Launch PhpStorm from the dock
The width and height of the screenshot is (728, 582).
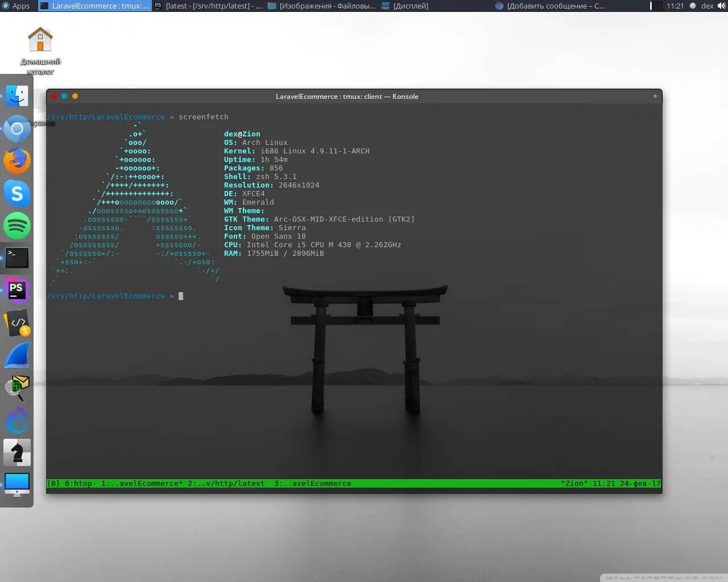pos(17,290)
